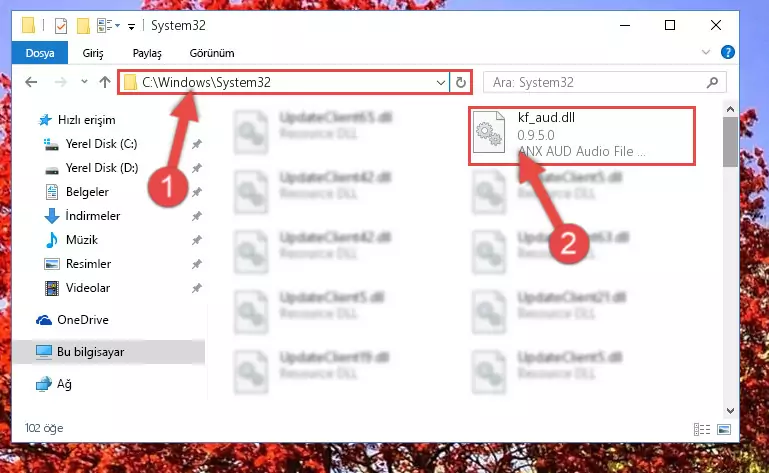The height and width of the screenshot is (473, 769).
Task: Switch to details view in status bar
Action: pos(702,429)
